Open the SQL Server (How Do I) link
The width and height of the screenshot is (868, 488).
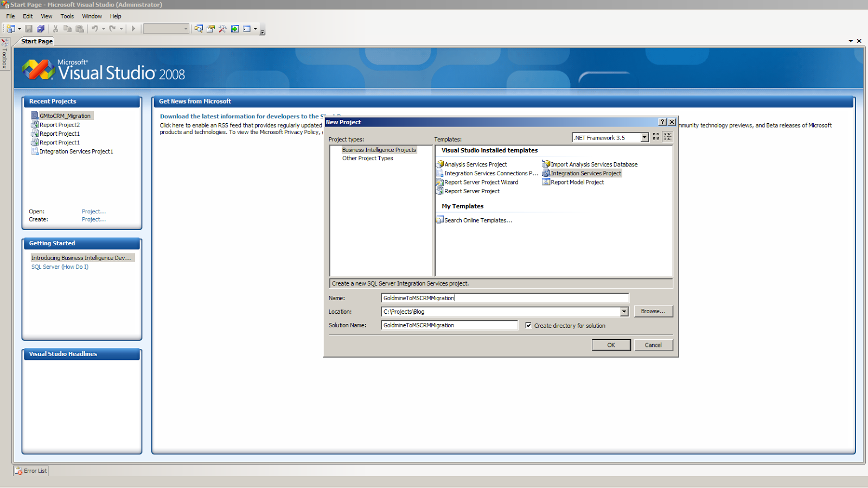[60, 267]
